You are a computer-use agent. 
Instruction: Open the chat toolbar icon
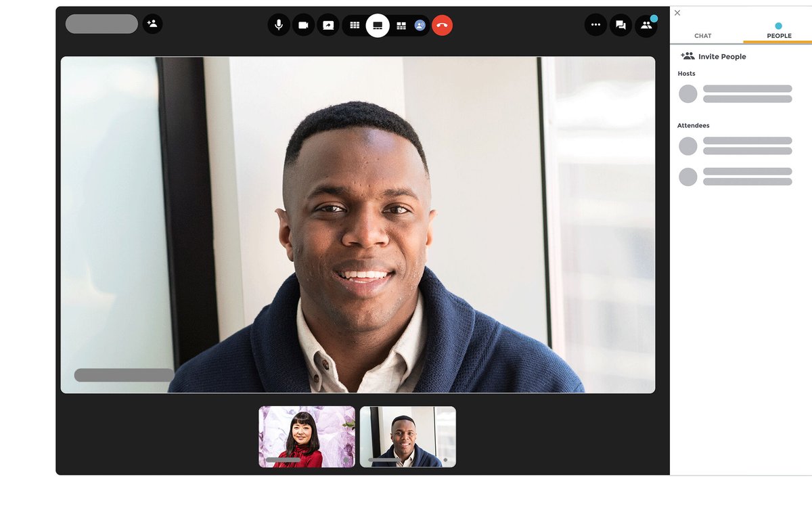[621, 25]
